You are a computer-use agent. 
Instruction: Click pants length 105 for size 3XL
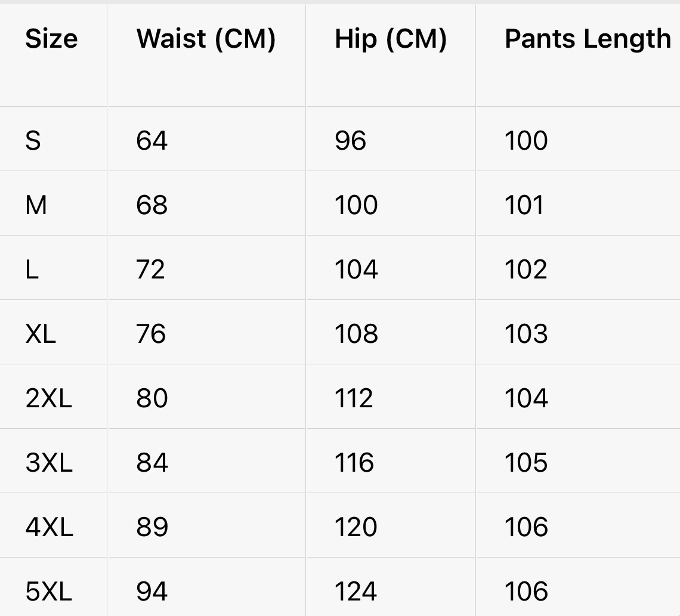(x=526, y=463)
